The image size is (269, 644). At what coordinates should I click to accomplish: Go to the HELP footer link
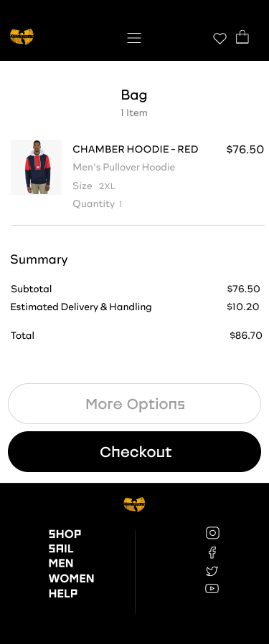63,593
